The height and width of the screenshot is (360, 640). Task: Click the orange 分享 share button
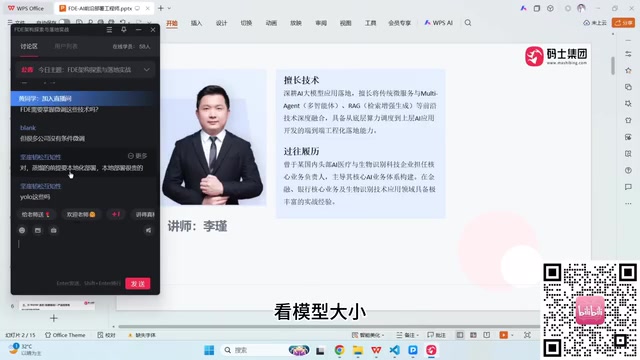(623, 23)
